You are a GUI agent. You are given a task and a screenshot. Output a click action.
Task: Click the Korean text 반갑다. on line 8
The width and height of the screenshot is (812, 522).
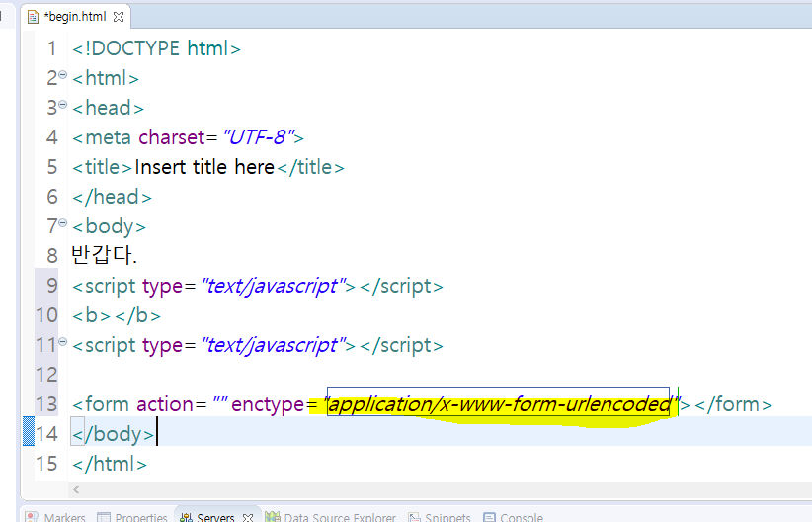tap(104, 255)
